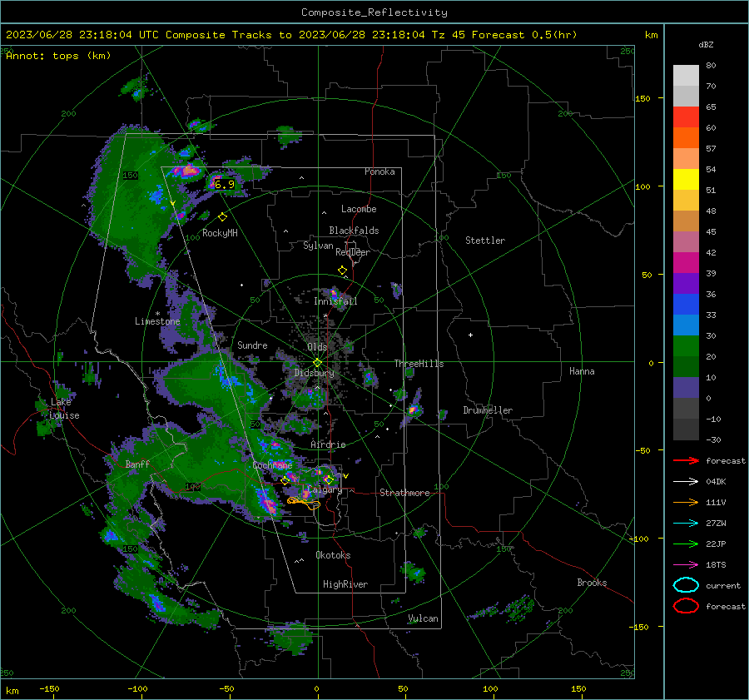The height and width of the screenshot is (700, 749).
Task: Click the Hanna town label
Action: point(582,371)
